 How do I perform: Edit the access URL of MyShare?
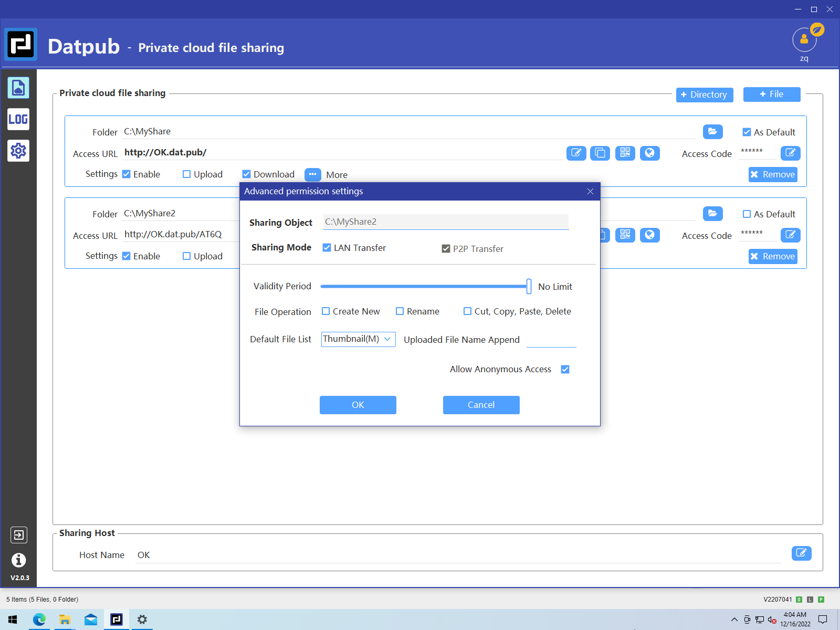tap(576, 153)
